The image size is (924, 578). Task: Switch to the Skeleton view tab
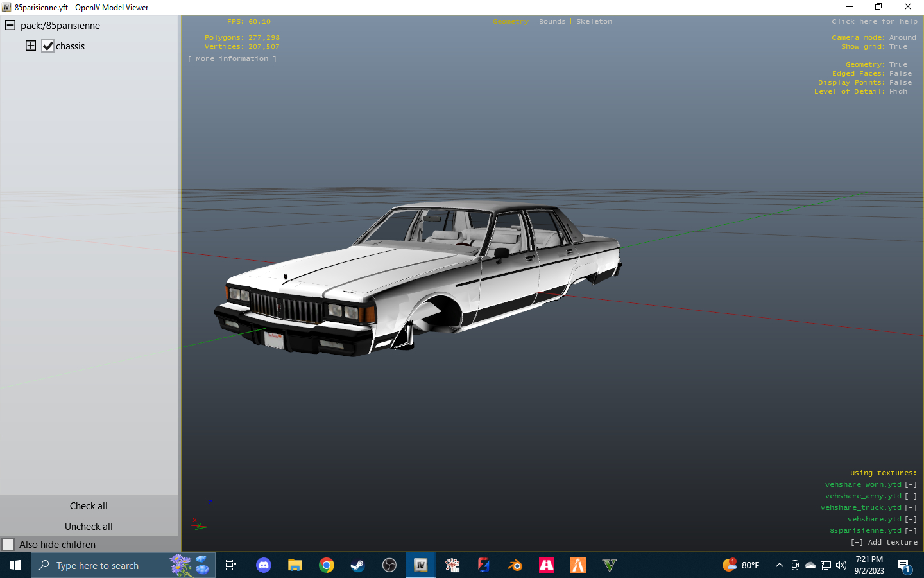594,21
